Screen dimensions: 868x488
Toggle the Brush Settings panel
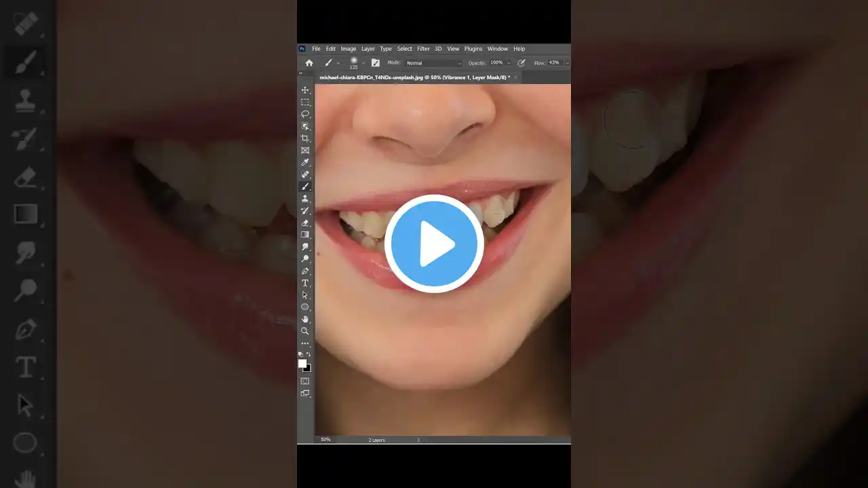coord(376,62)
